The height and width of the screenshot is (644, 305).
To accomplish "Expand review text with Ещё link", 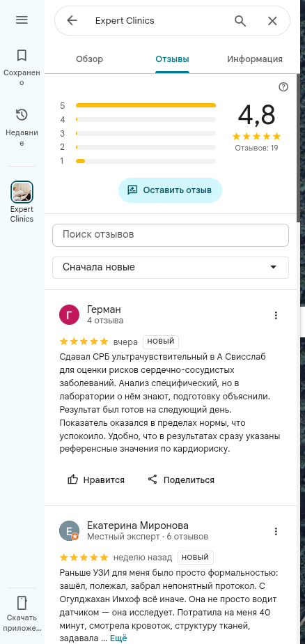I will [x=118, y=638].
